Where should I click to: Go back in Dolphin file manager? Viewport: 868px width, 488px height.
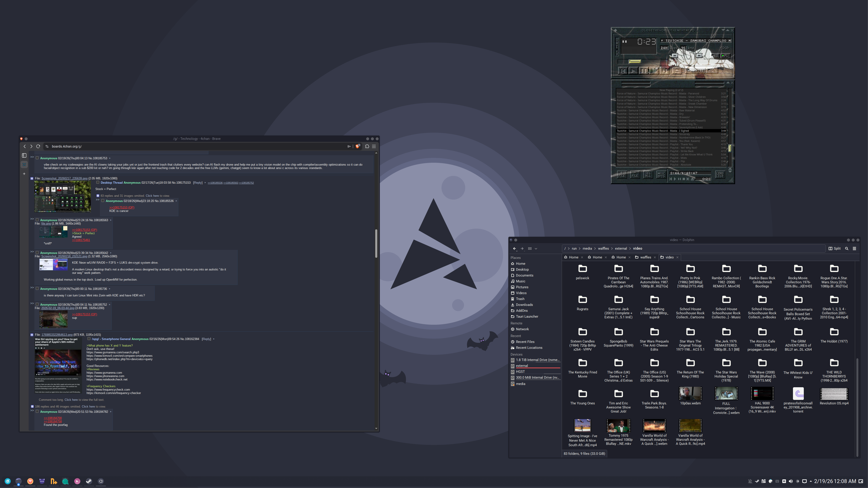click(514, 249)
